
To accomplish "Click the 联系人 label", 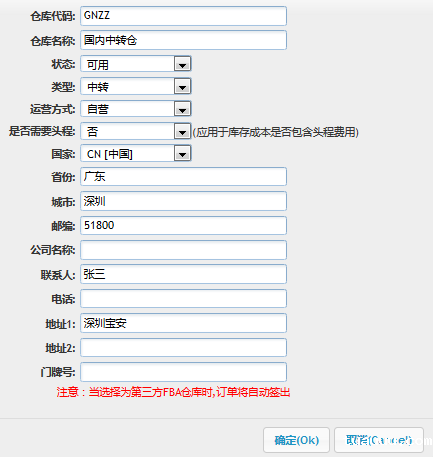I will coord(58,275).
